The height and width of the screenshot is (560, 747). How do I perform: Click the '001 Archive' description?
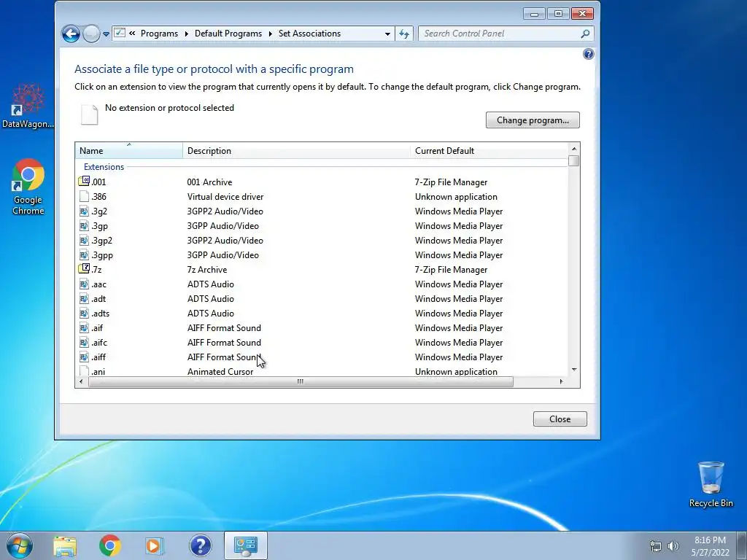tap(209, 182)
